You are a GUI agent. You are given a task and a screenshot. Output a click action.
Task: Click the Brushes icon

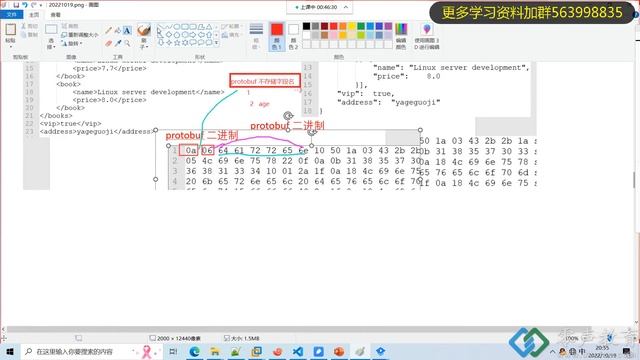(x=144, y=30)
